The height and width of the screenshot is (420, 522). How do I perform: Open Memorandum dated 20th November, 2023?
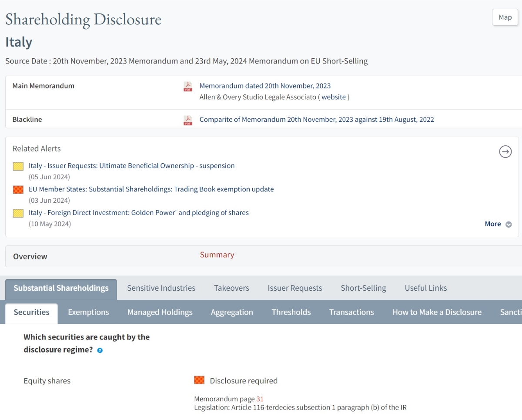click(x=265, y=86)
